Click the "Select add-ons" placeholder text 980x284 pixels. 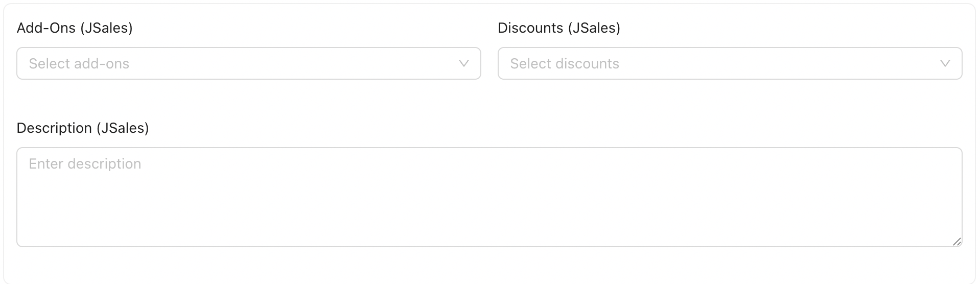point(79,63)
